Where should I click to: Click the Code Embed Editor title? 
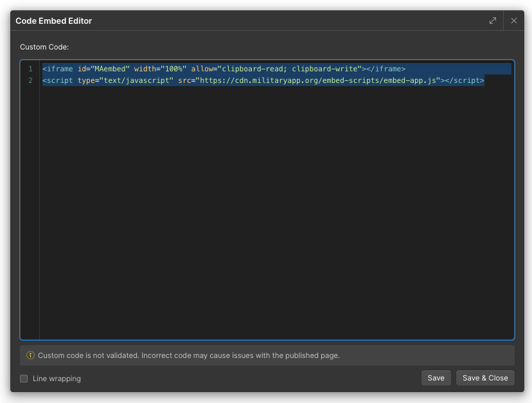pos(53,21)
